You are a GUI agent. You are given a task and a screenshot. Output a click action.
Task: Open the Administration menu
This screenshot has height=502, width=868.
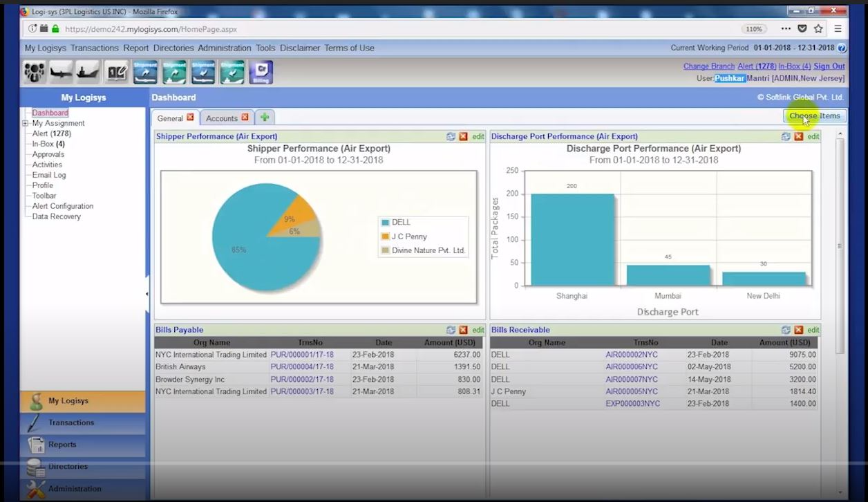point(225,48)
